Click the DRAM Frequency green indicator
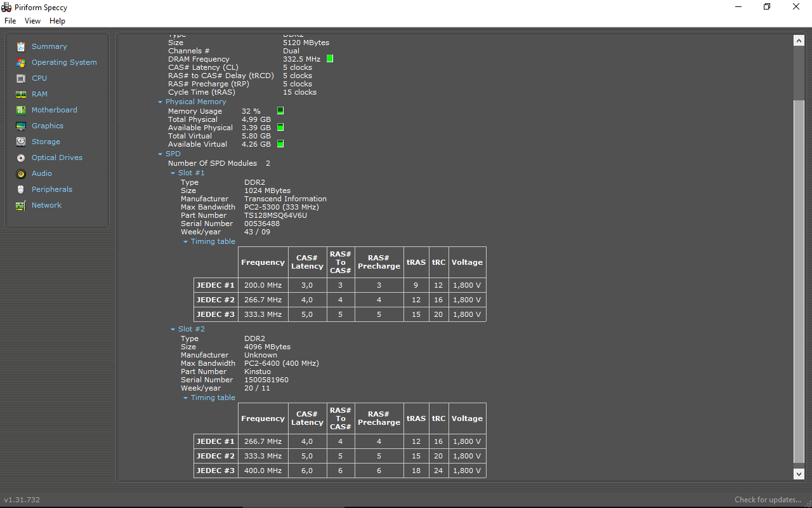This screenshot has height=508, width=812. pos(330,59)
